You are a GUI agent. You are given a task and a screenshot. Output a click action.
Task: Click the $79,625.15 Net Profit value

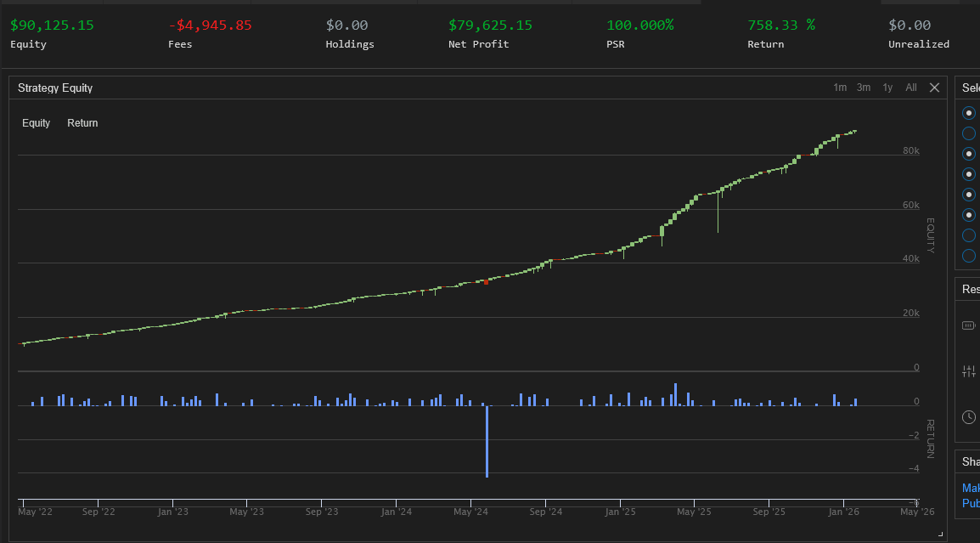491,25
